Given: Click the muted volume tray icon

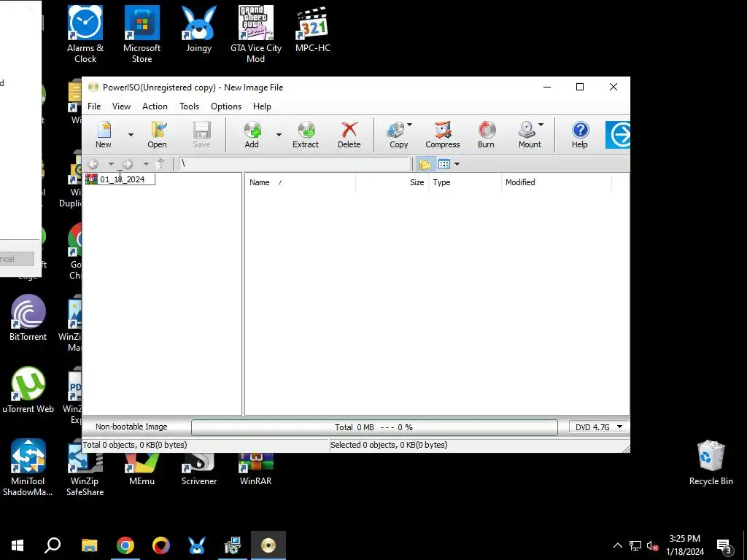Looking at the screenshot, I should click(x=652, y=545).
